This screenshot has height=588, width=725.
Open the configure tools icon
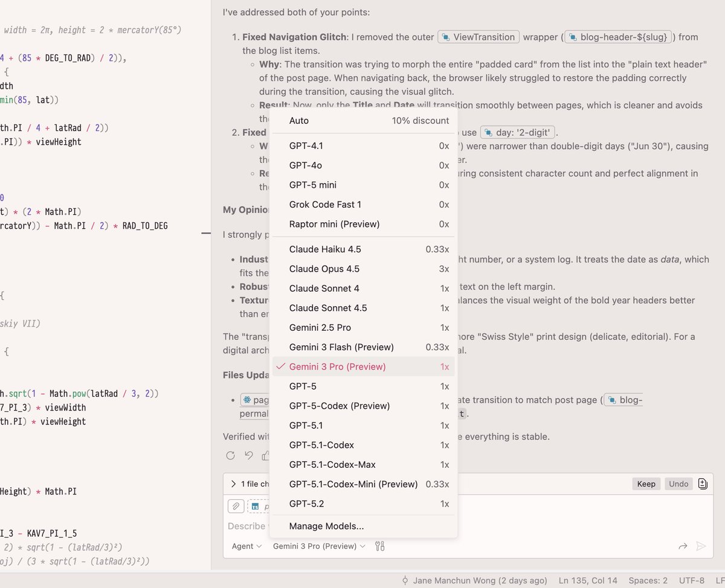coord(379,546)
